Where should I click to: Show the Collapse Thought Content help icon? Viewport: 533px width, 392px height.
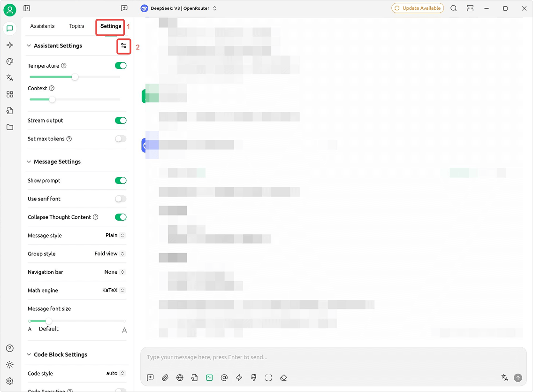(x=96, y=217)
